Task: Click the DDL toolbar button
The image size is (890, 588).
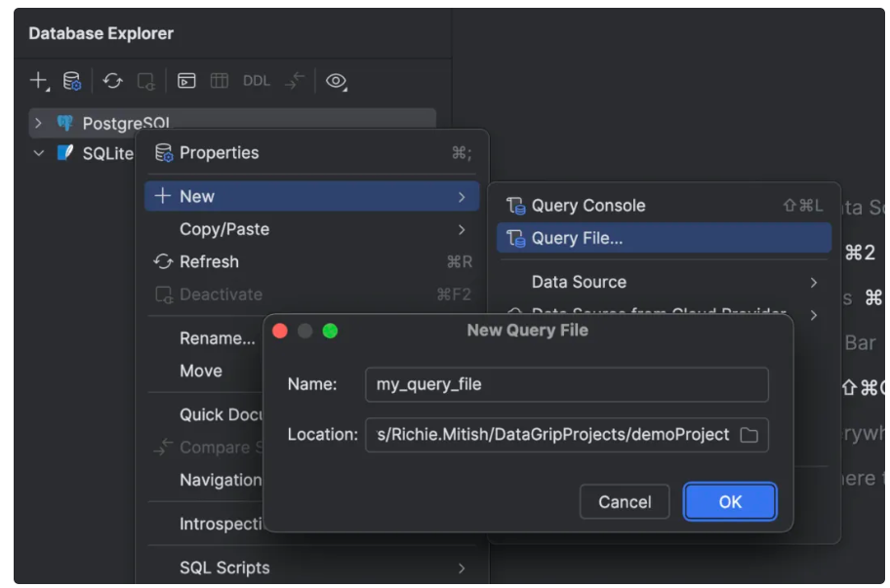Action: (257, 81)
